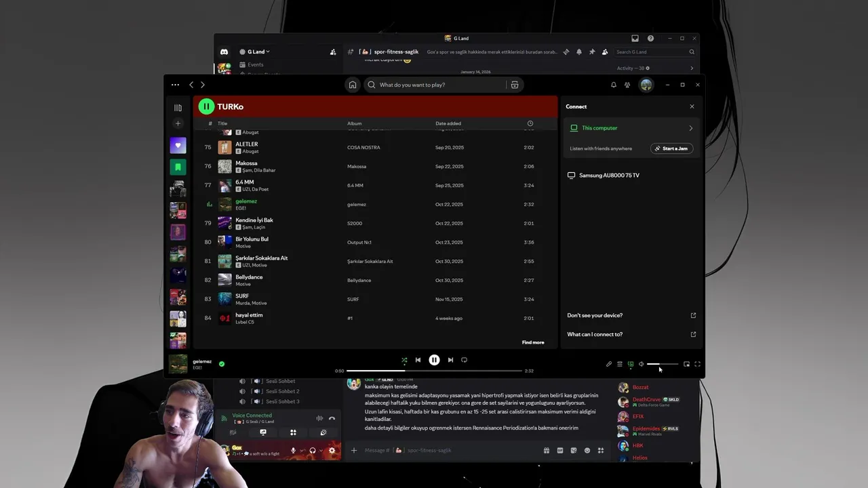Select the Makossa track row

376,166
